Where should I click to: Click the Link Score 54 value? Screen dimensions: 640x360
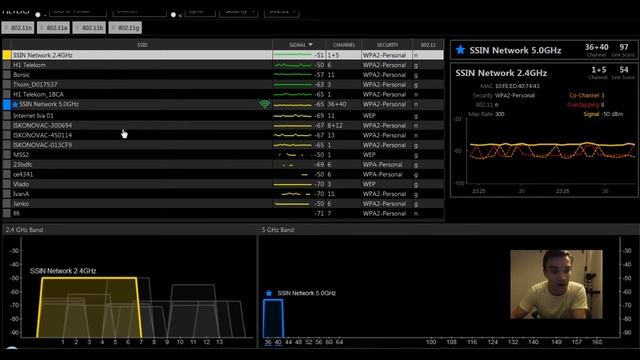pyautogui.click(x=624, y=70)
